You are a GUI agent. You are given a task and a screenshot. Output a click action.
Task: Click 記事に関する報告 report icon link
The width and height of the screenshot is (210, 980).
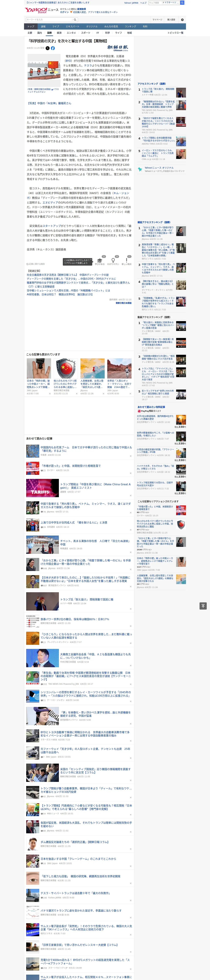coord(35,264)
